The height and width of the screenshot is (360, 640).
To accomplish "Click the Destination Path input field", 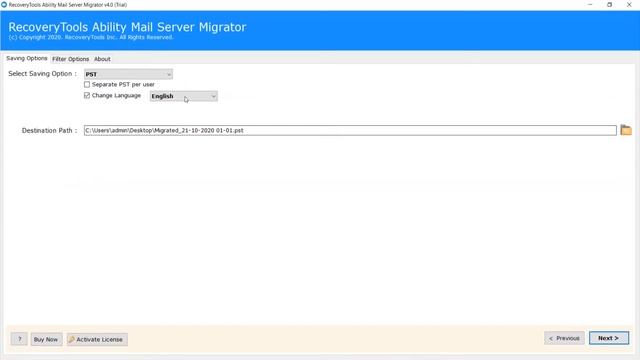I will 350,130.
